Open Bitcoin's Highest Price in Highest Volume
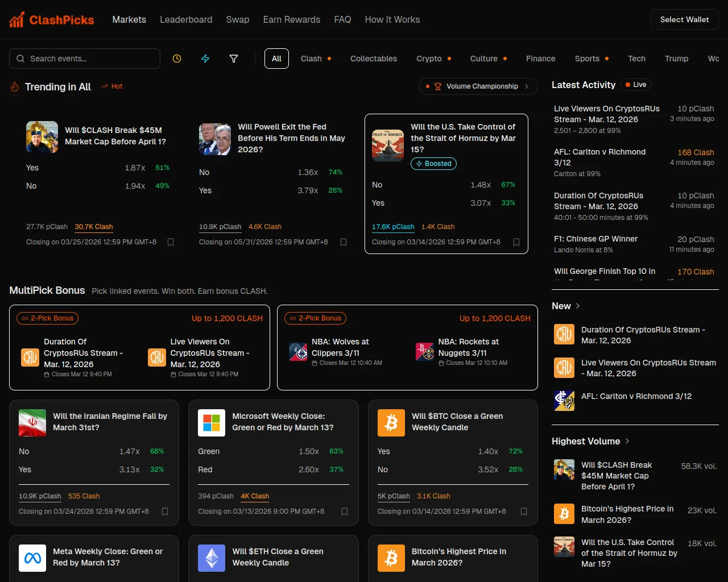Image resolution: width=728 pixels, height=582 pixels. coord(635,514)
